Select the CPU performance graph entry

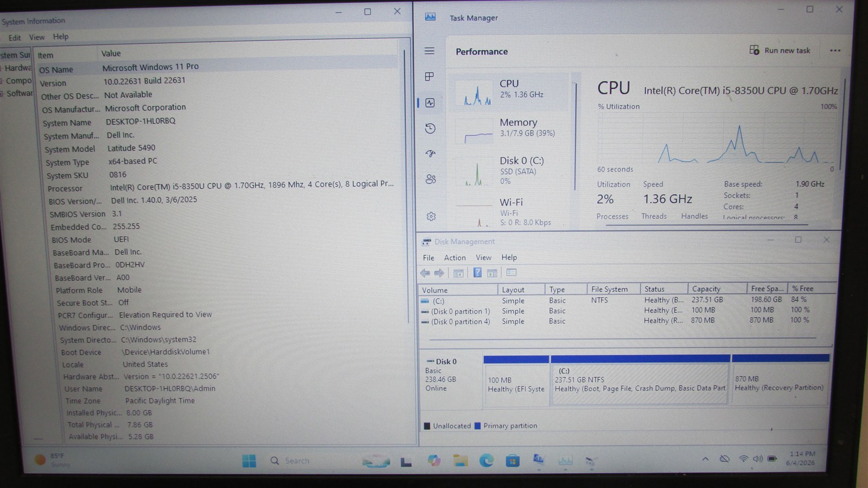[510, 92]
